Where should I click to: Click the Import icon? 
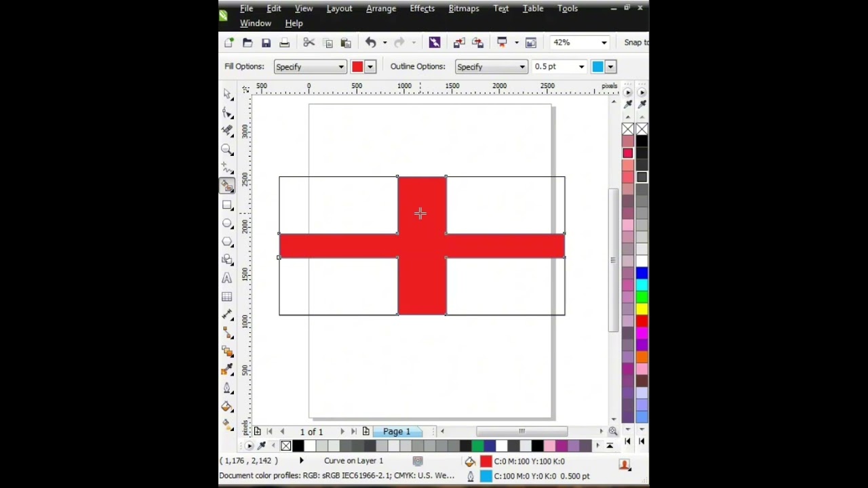tap(459, 43)
